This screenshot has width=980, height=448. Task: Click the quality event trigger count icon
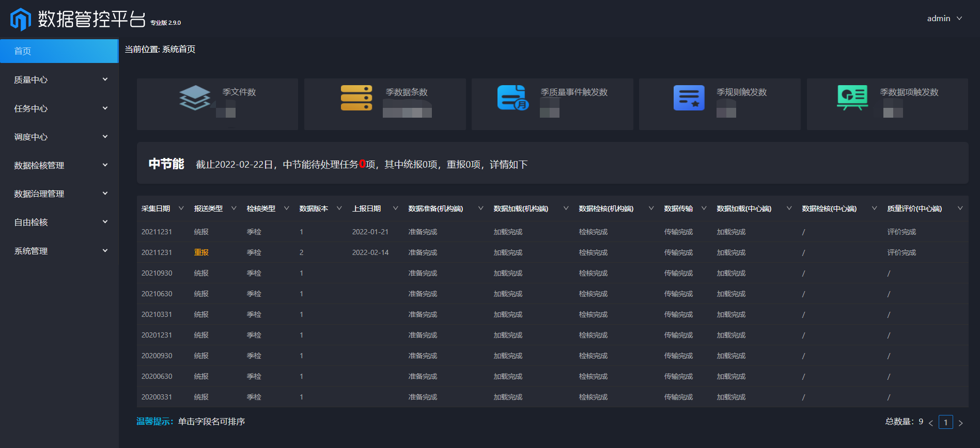click(512, 98)
